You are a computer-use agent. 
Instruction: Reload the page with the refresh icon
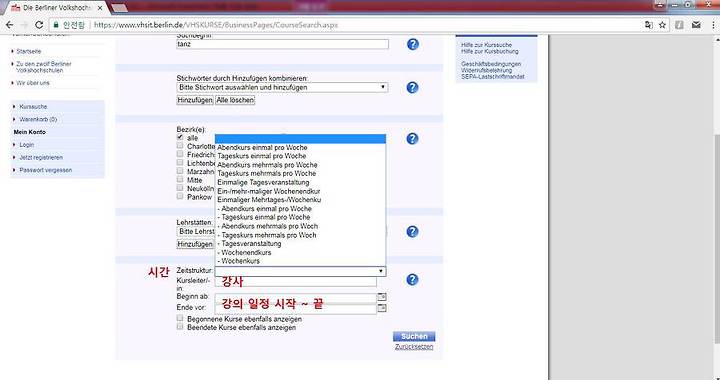pyautogui.click(x=39, y=25)
